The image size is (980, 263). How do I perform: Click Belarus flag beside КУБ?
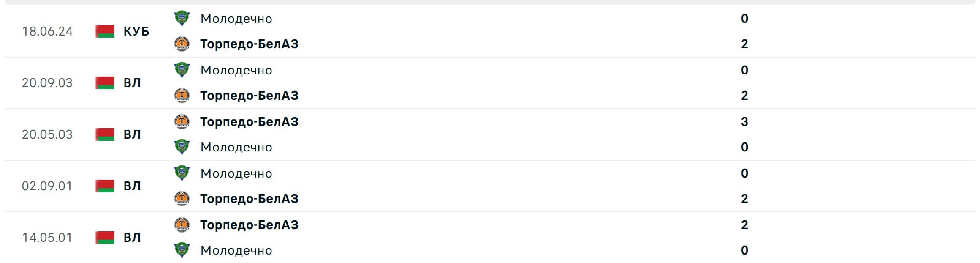105,31
